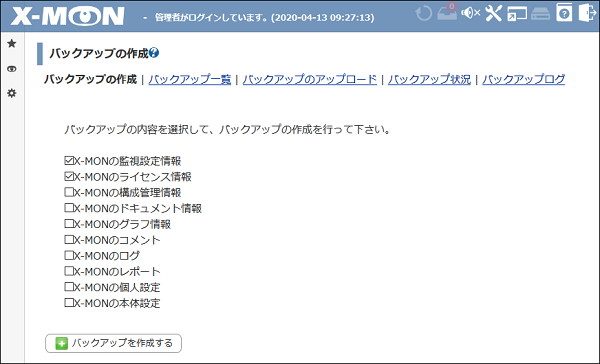
Task: Click the login status text with timestamp
Action: [x=264, y=17]
